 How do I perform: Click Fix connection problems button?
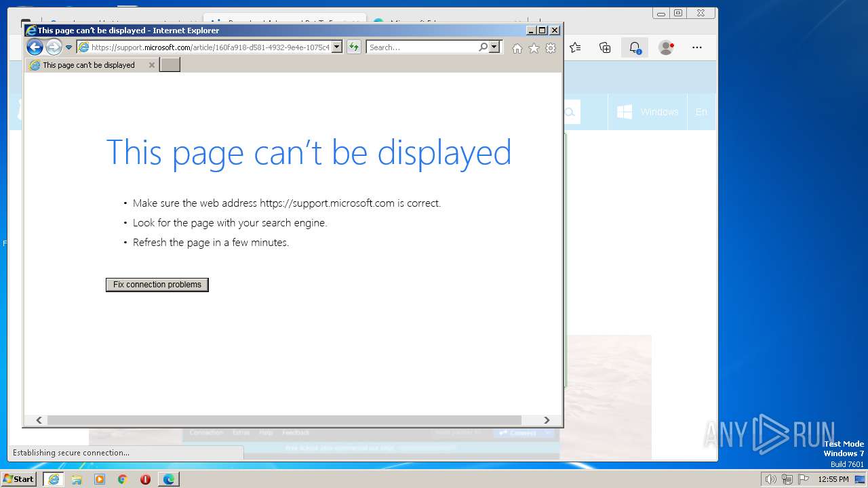click(157, 285)
